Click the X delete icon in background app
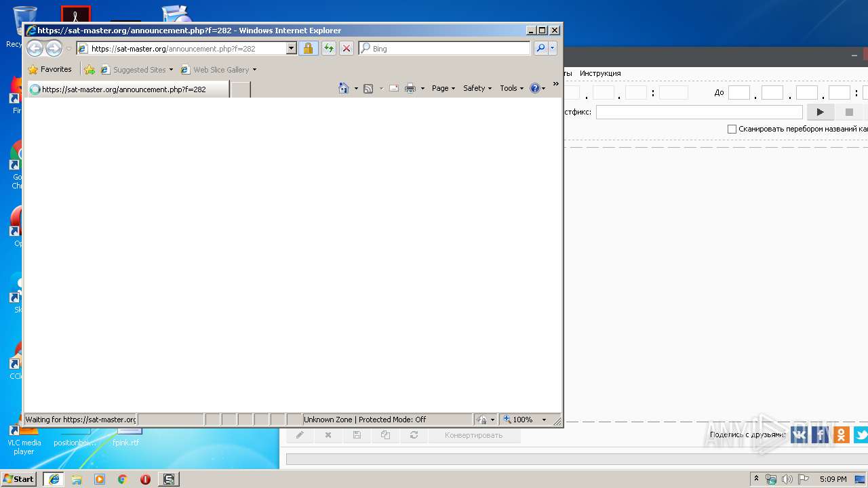The height and width of the screenshot is (488, 868). coord(328,435)
